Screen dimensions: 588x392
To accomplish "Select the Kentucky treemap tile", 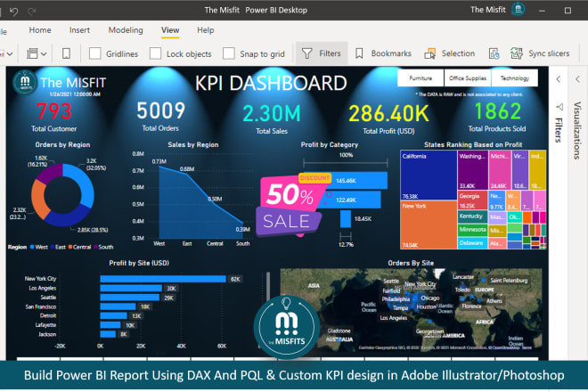I will (x=472, y=216).
